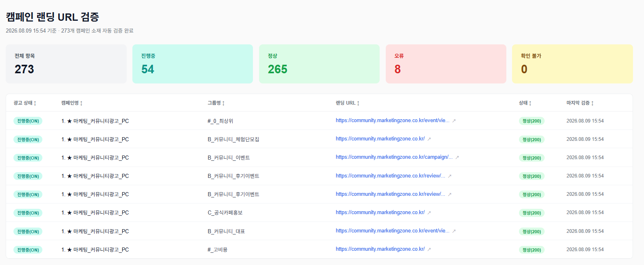Select the 전체 항목 273 summary card
This screenshot has width=644, height=265.
[66, 64]
